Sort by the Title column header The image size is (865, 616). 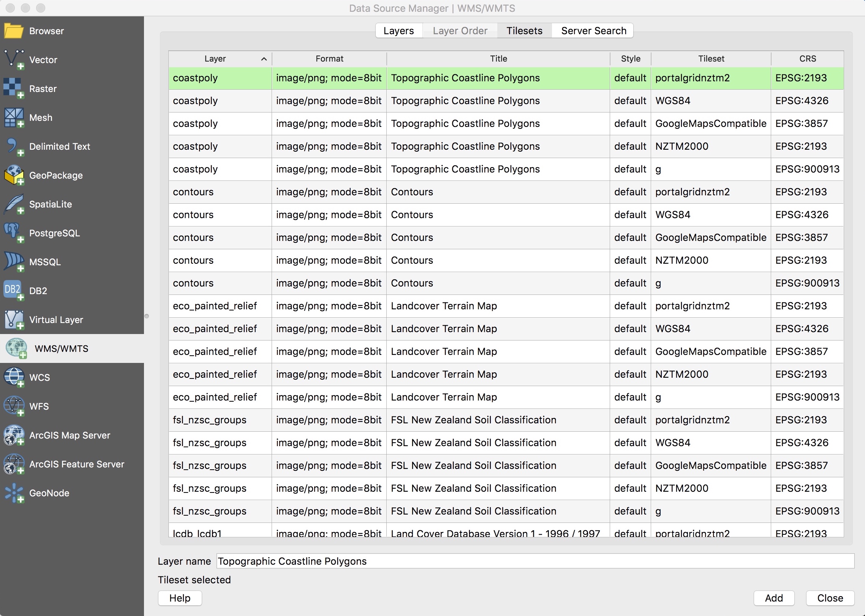pos(498,59)
